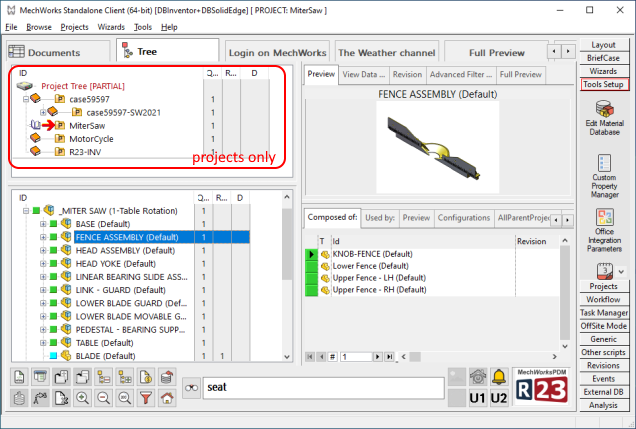Toggle OffSite Mode button
The image size is (636, 429).
tap(603, 326)
